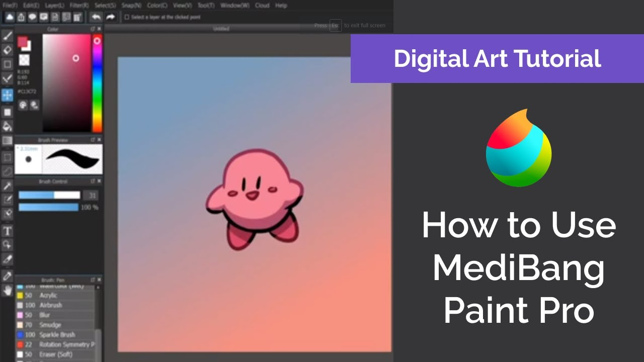
Task: Select the Blur brush
Action: click(x=55, y=315)
